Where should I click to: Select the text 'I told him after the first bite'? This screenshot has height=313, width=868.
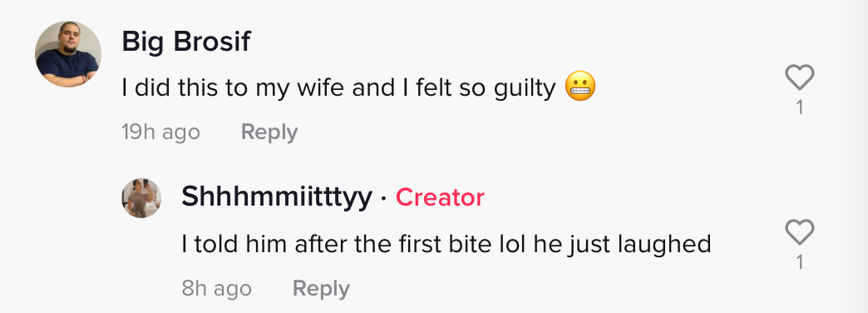click(x=349, y=244)
